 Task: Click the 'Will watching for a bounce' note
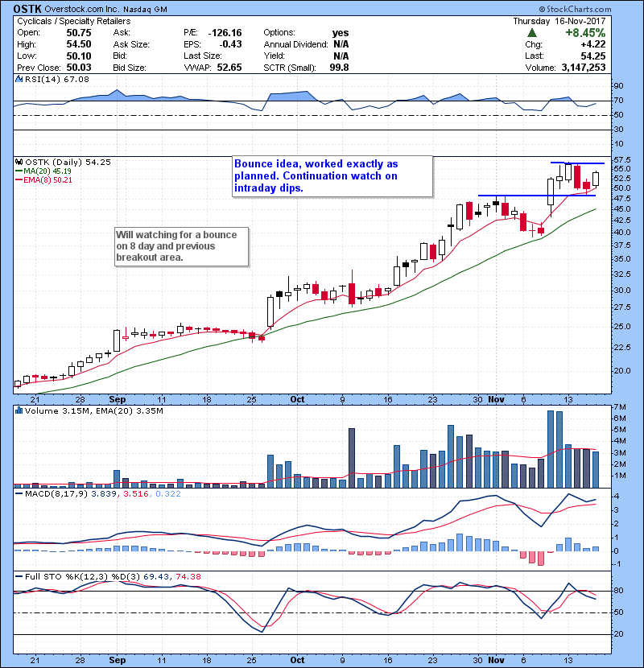pos(180,246)
